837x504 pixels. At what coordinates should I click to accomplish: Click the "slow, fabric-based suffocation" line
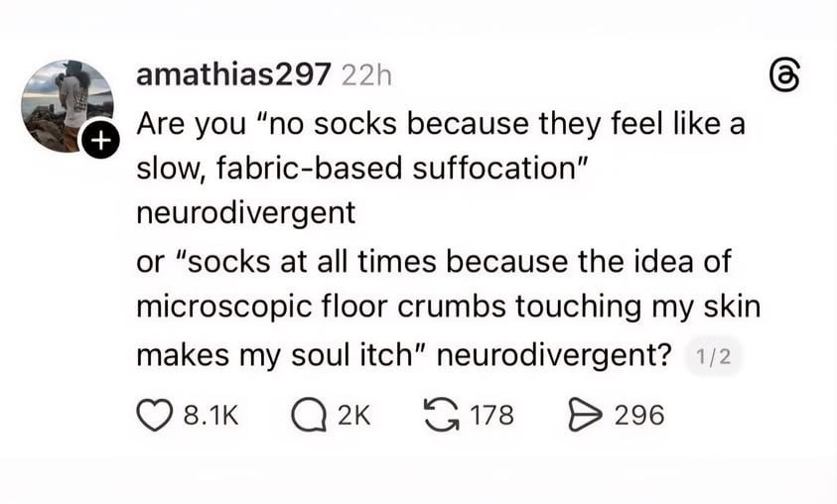click(x=363, y=168)
